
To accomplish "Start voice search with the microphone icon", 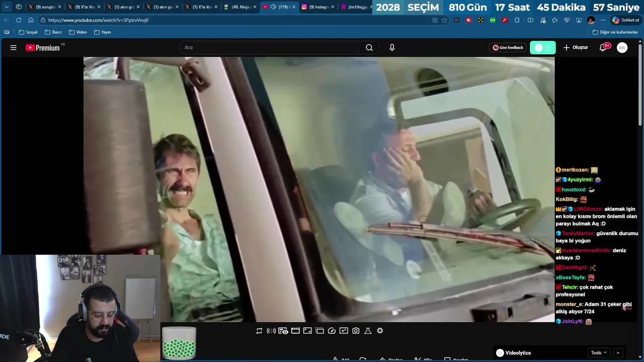I will (x=392, y=48).
